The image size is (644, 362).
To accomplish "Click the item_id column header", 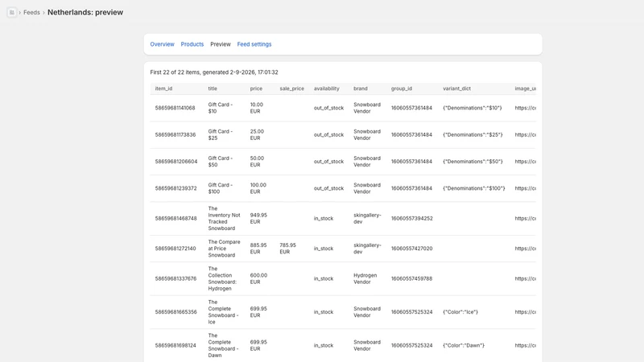I will pos(163,88).
